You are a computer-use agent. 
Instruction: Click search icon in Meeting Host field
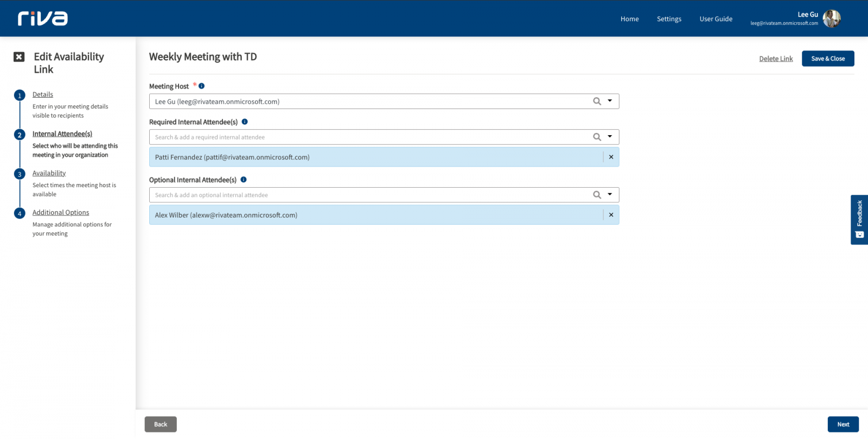coord(597,101)
